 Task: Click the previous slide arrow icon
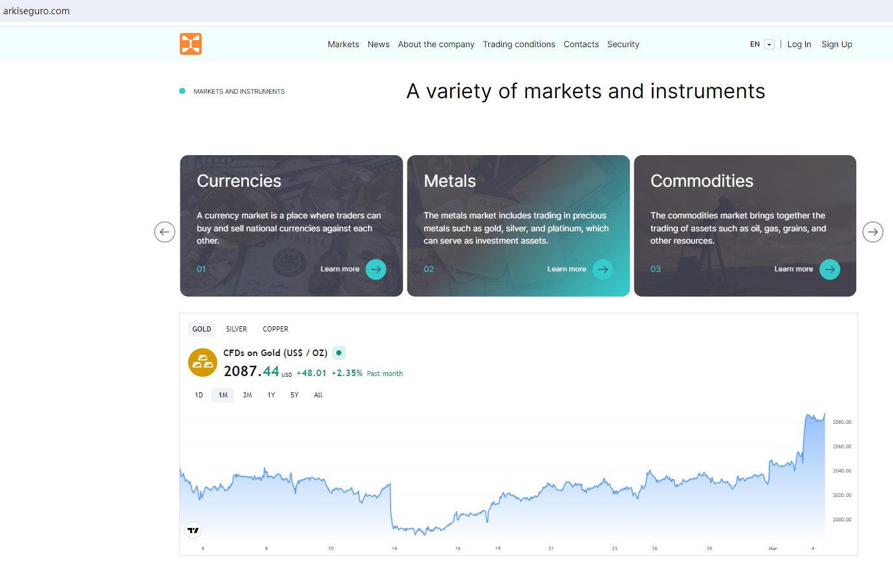(x=165, y=232)
